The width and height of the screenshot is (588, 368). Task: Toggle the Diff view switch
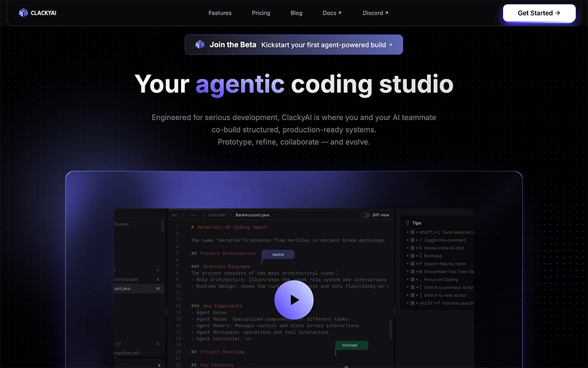pos(365,215)
